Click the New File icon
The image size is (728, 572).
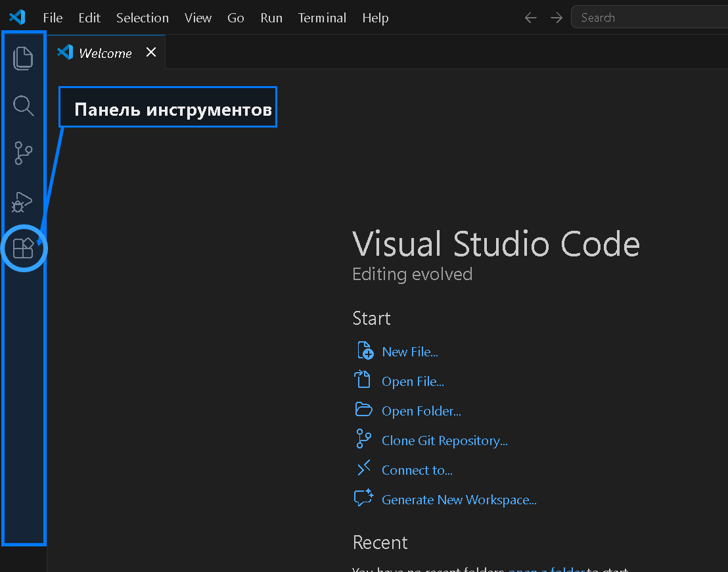(x=365, y=351)
